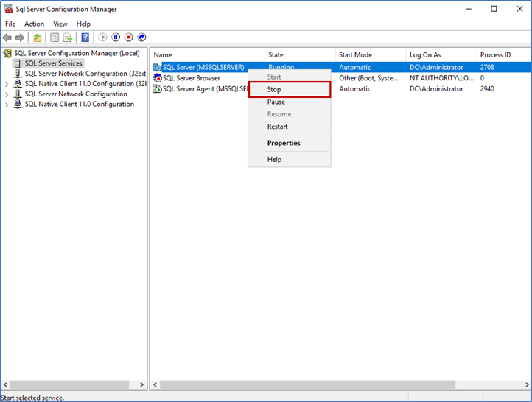This screenshot has height=402, width=532.
Task: Click the Stop Service toolbar icon
Action: [x=129, y=38]
